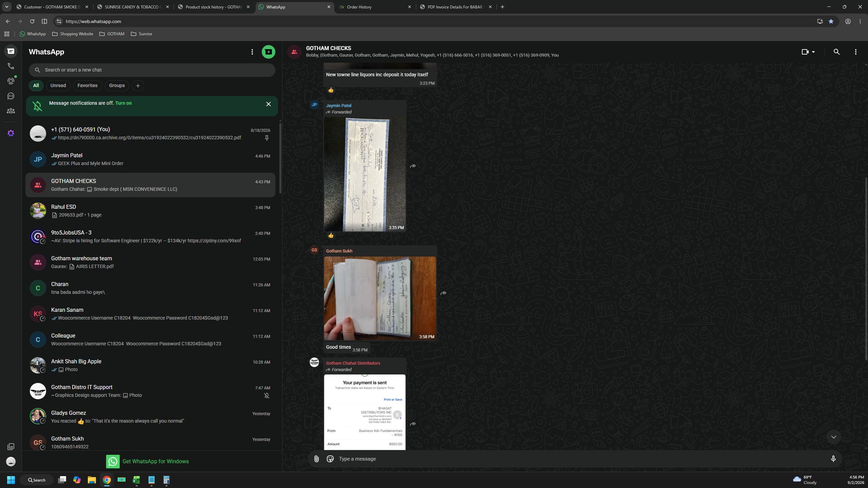This screenshot has width=868, height=488.
Task: Select the Favorites chat filter
Action: pyautogui.click(x=87, y=85)
